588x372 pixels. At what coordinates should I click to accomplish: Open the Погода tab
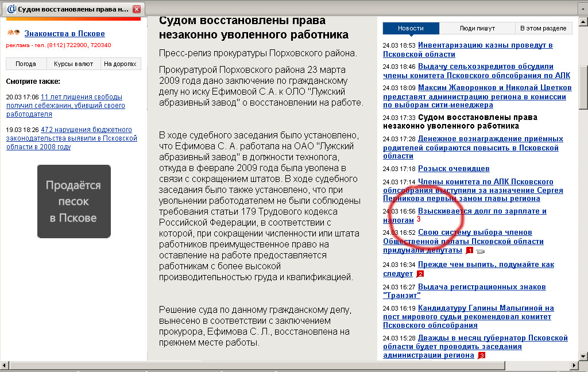coord(26,64)
